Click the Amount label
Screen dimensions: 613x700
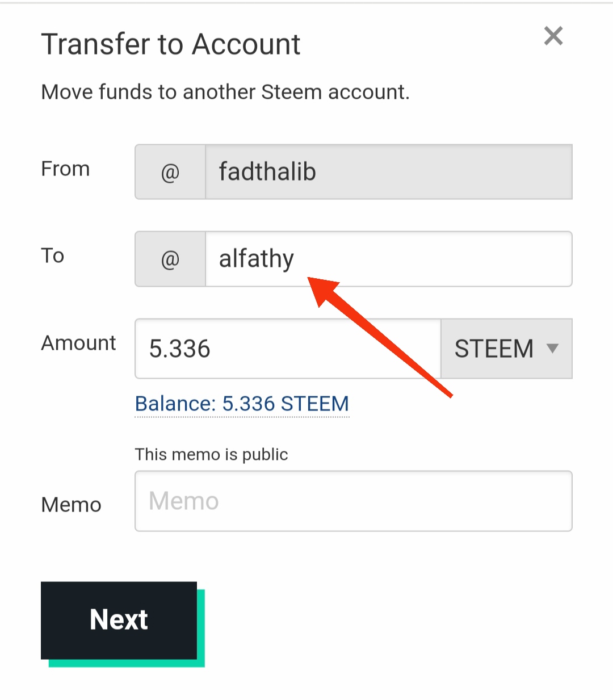click(78, 343)
